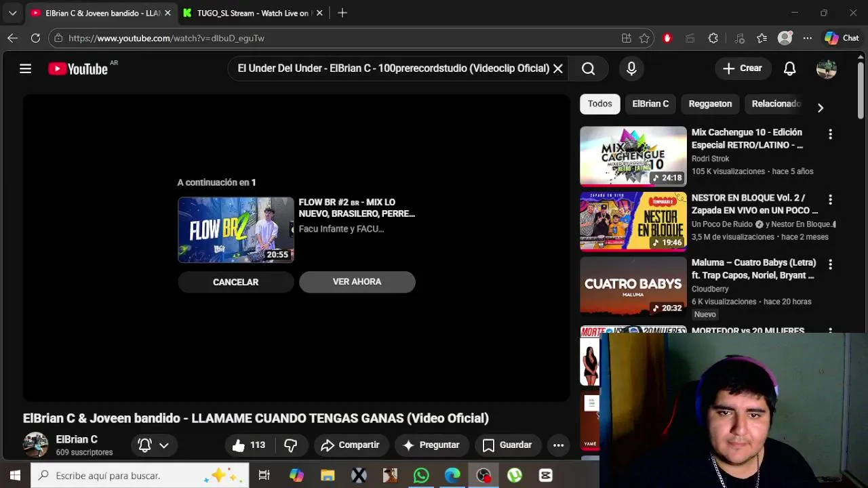Clear the YouTube search box text
The image size is (868, 488).
point(557,68)
